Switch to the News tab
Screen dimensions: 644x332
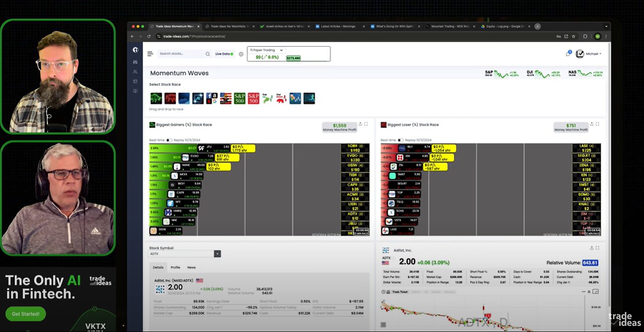click(191, 268)
